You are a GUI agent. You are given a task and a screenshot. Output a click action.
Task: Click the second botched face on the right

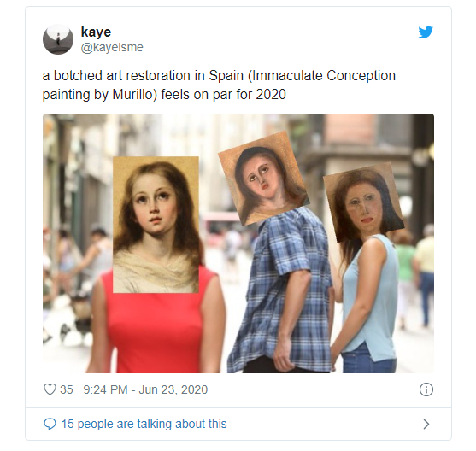pos(364,202)
